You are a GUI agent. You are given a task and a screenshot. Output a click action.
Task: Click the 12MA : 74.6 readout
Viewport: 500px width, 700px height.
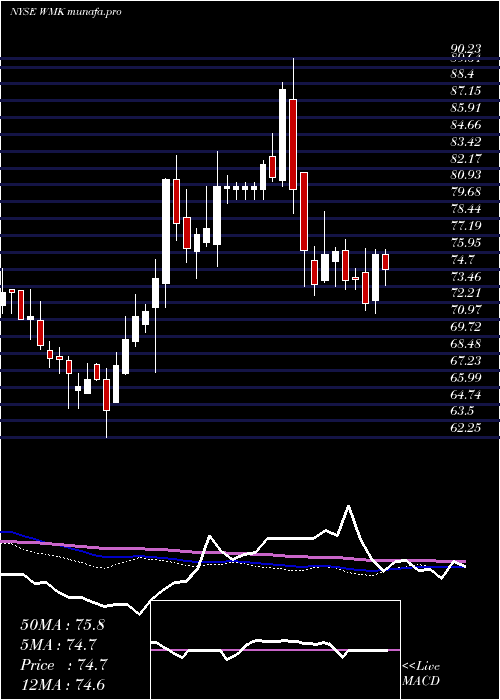point(62,685)
